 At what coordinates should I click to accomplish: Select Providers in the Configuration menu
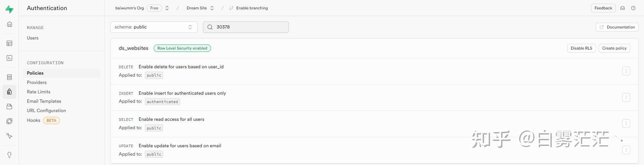click(x=37, y=82)
